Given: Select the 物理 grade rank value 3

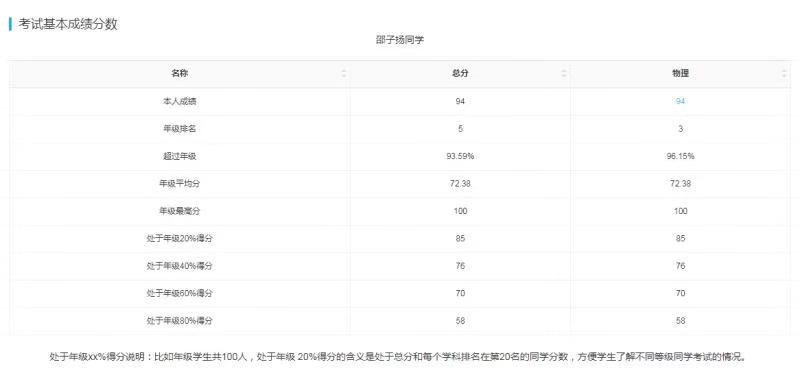Looking at the screenshot, I should [x=680, y=129].
